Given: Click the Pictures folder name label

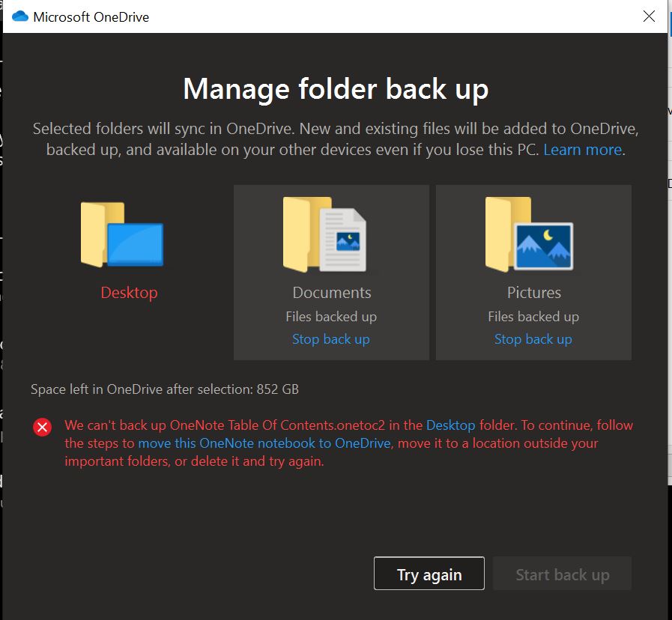Looking at the screenshot, I should click(x=533, y=293).
